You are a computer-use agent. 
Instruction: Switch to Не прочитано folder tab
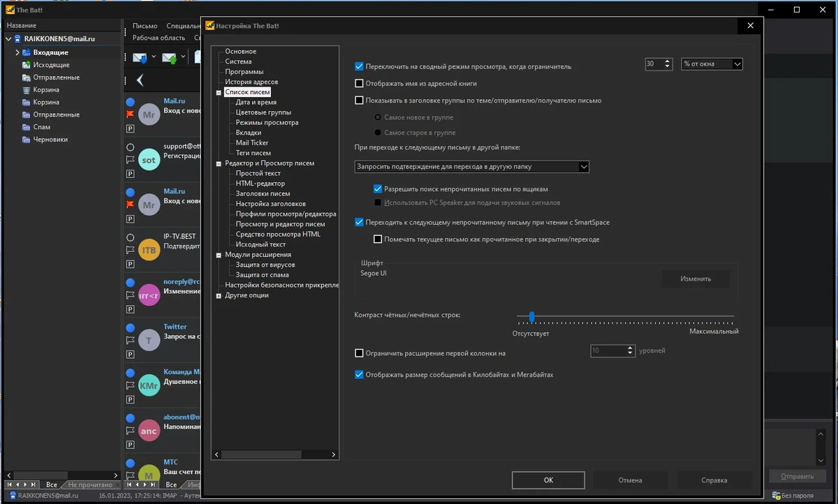(90, 484)
